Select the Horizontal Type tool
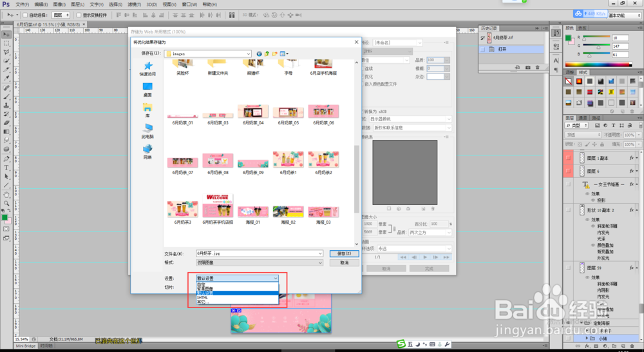Viewport: 644px width, 352px height. 6,168
